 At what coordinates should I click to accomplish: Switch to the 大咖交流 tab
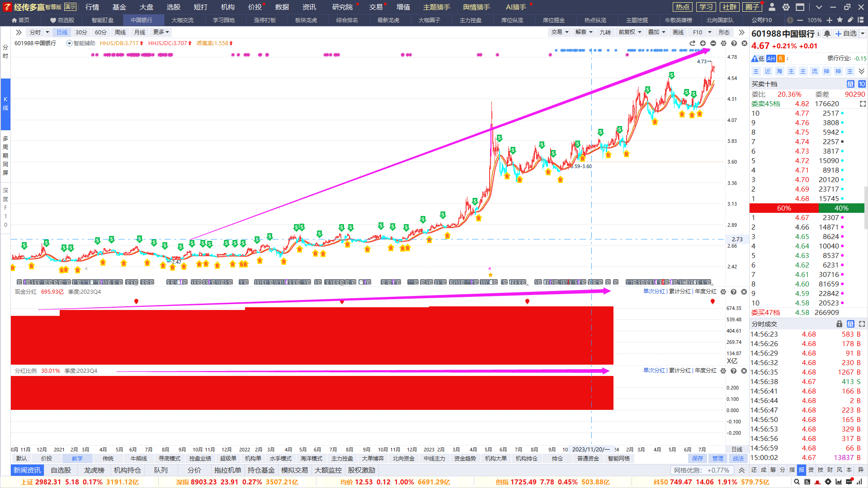tap(183, 20)
